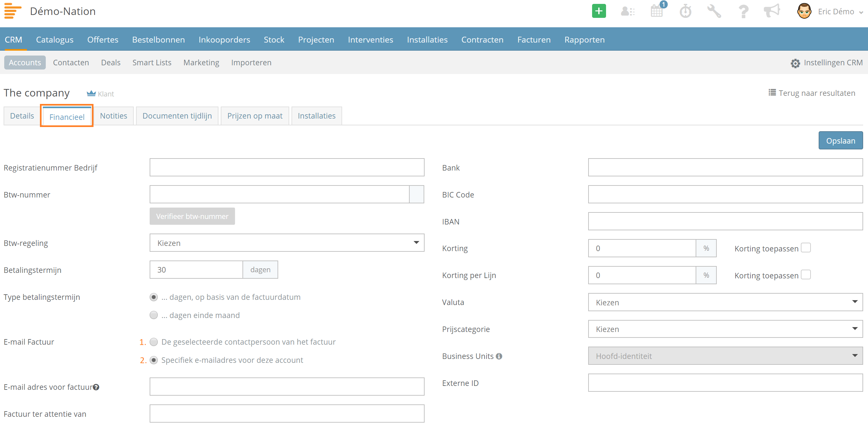Click into the IBAN input field
Viewport: 868px width, 433px height.
click(725, 221)
